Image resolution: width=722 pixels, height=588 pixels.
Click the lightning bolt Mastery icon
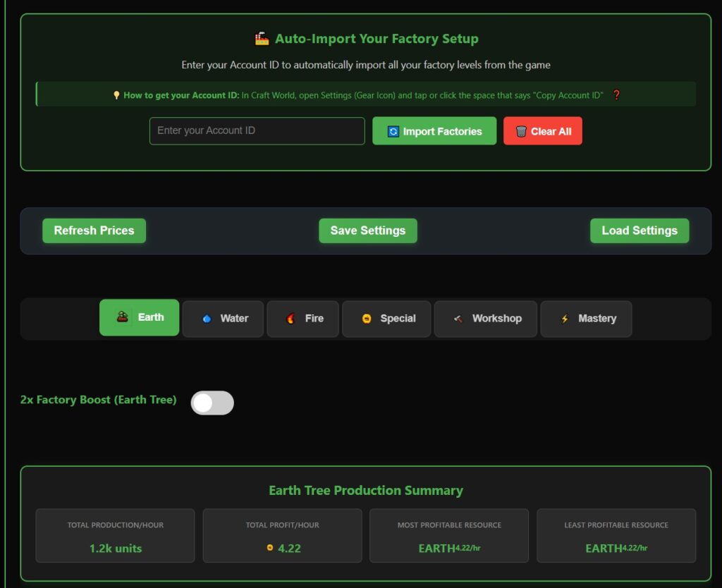564,319
